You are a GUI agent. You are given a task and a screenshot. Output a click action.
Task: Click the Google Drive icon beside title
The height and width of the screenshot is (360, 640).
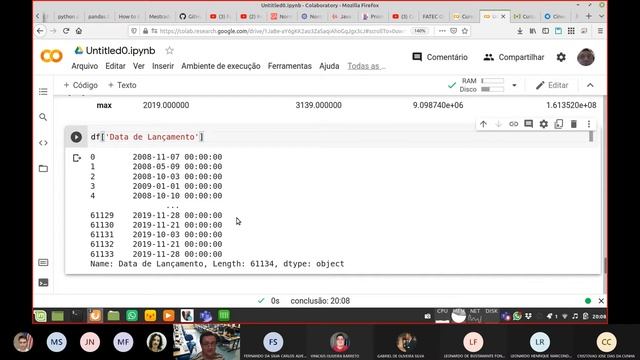coord(79,51)
